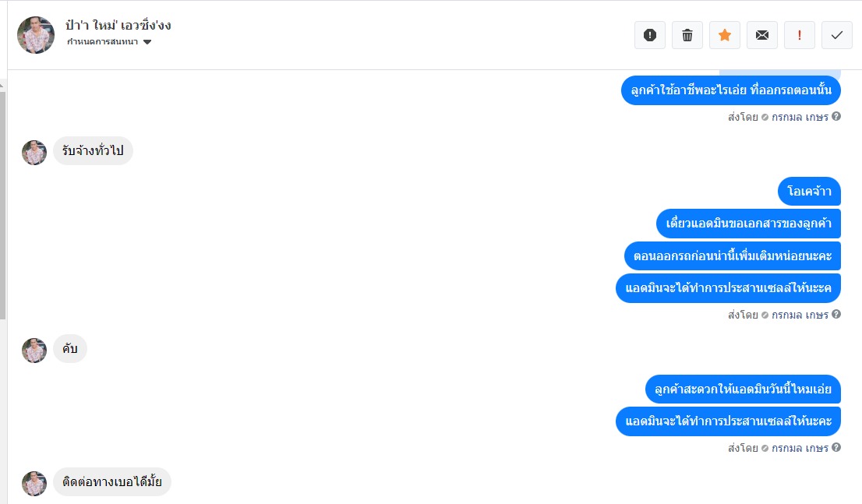Toggle the orange star follow-up icon
Image resolution: width=862 pixels, height=504 pixels.
click(x=725, y=35)
